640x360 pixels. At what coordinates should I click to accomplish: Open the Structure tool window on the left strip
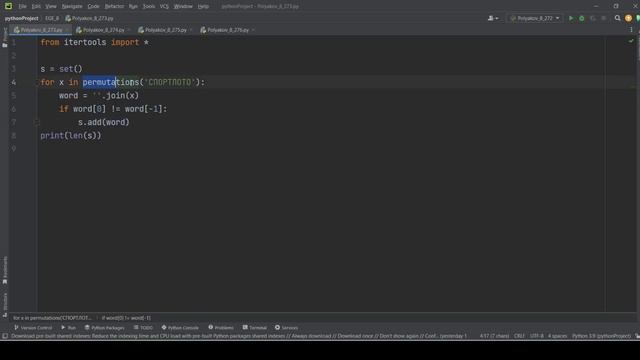coord(5,305)
